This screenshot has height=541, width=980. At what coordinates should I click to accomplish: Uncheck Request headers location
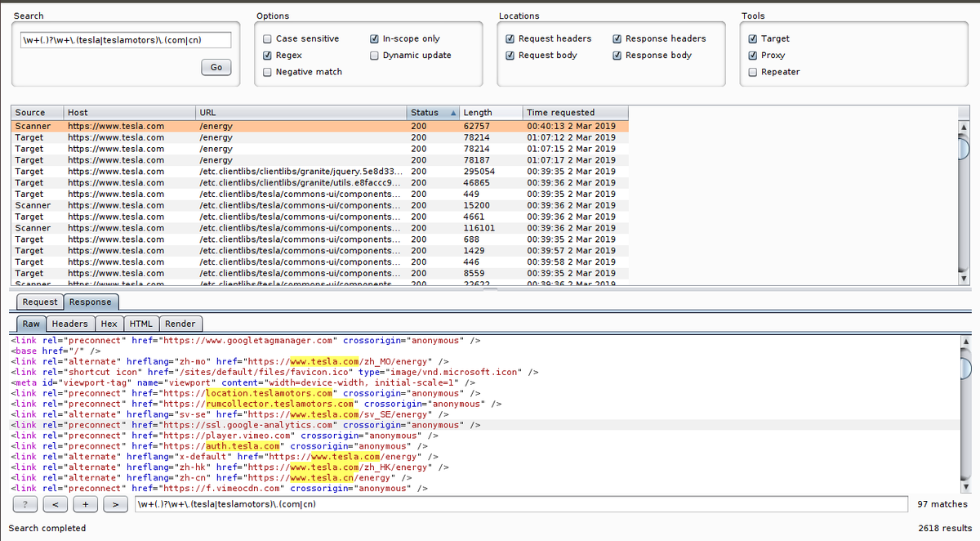[510, 38]
